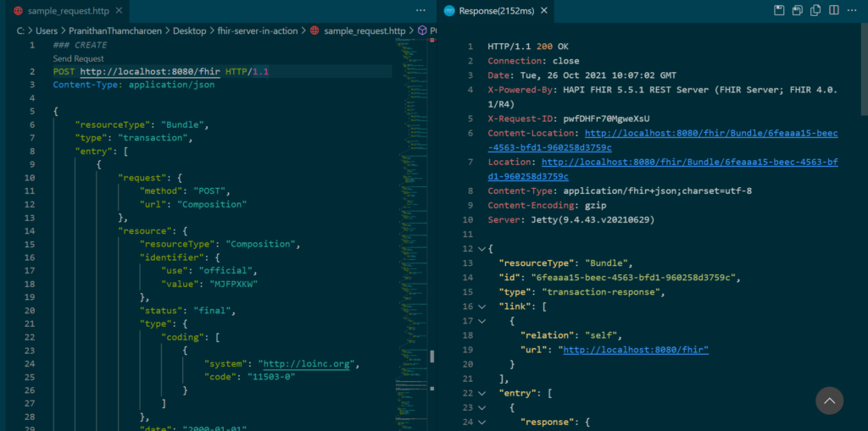Click the purple symbol icon in breadcrumbs
Viewport: 868px width, 431px height.
[x=422, y=31]
